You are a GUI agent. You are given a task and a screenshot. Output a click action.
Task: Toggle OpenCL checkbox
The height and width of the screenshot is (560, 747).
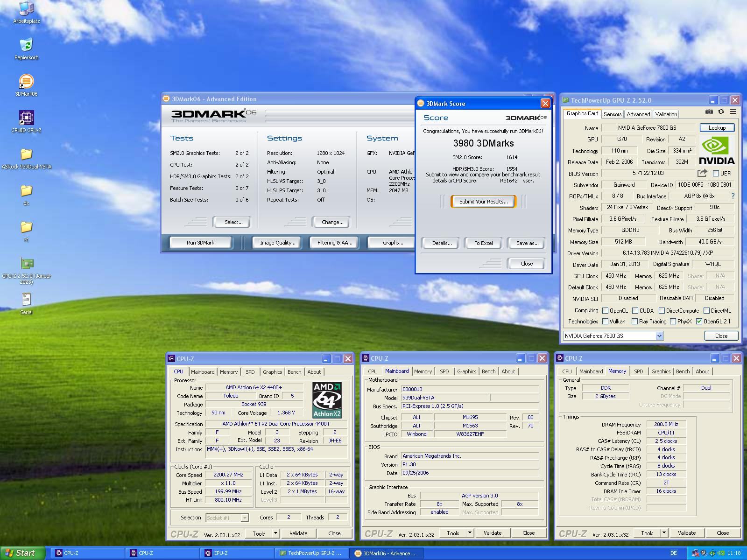(x=606, y=311)
